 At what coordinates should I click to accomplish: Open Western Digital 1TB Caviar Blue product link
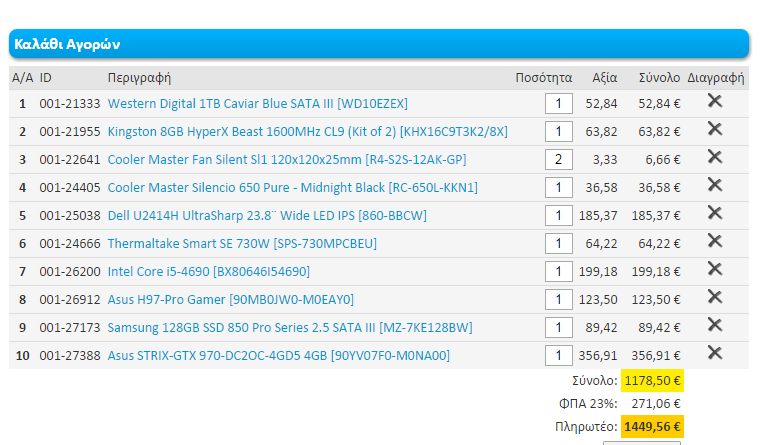tap(258, 104)
